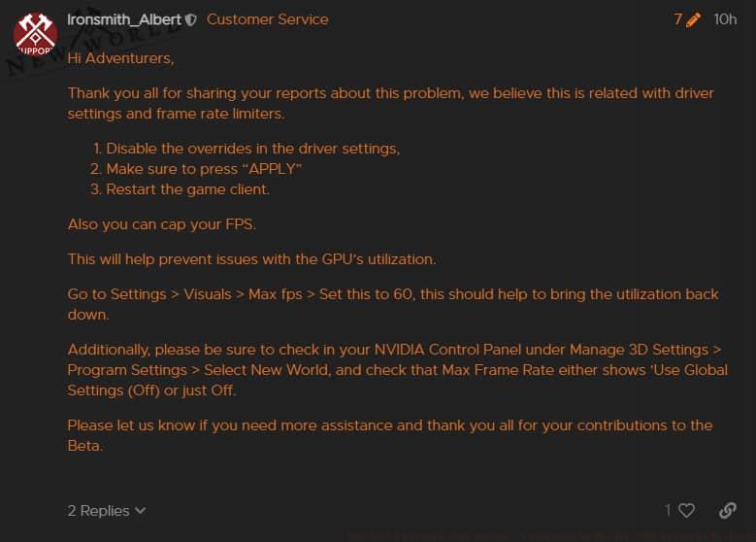Click the pencil edit history icon
The width and height of the screenshot is (756, 542).
pos(694,19)
